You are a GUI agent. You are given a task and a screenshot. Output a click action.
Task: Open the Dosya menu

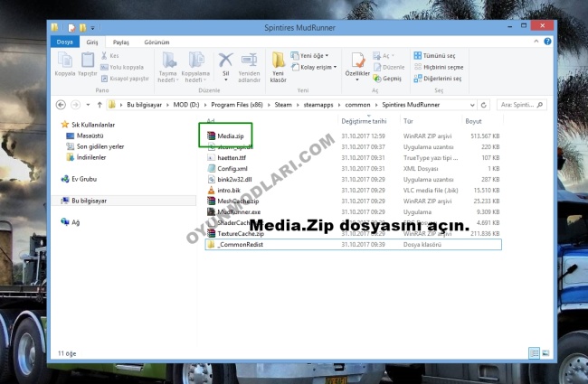(x=64, y=42)
